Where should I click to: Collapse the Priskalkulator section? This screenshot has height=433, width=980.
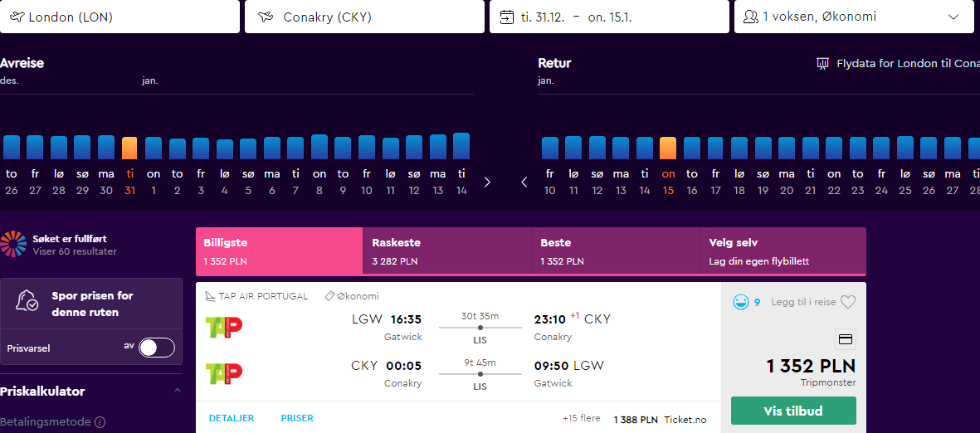coord(177,392)
